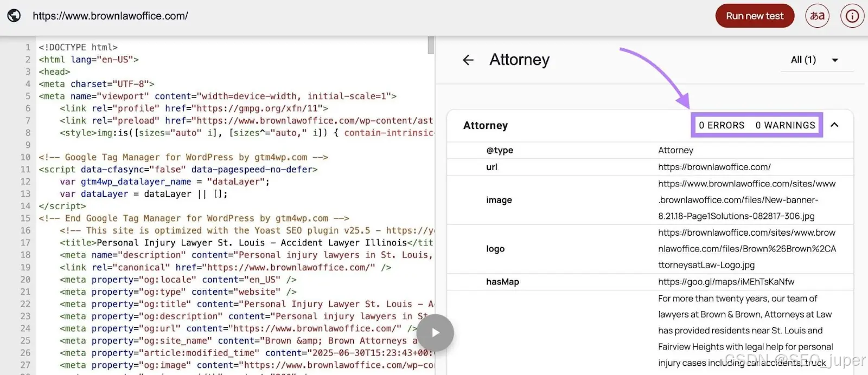The width and height of the screenshot is (868, 375).
Task: Click the image URL value ending in 306.jpg
Action: pyautogui.click(x=747, y=200)
